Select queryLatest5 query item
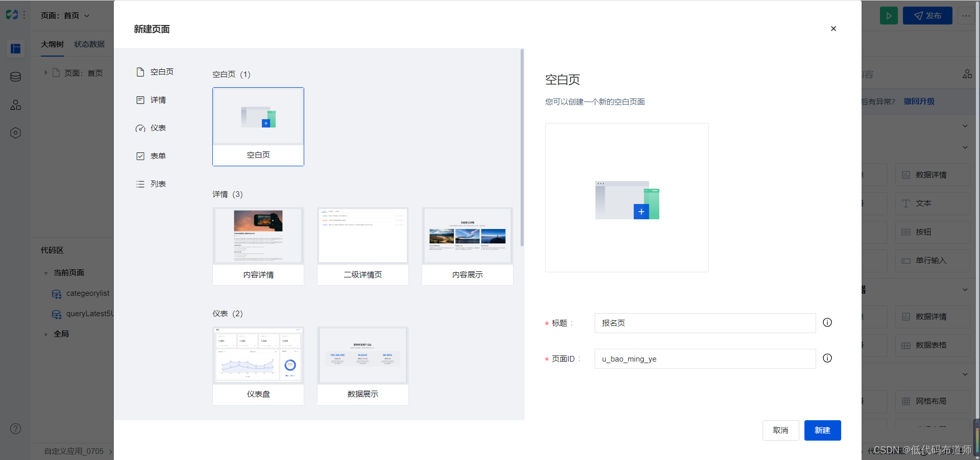 (x=83, y=314)
